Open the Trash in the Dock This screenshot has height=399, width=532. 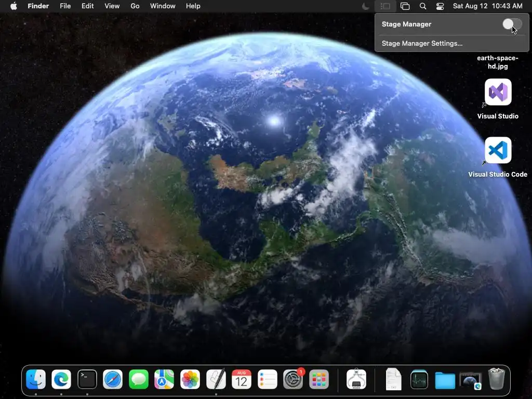coord(496,379)
